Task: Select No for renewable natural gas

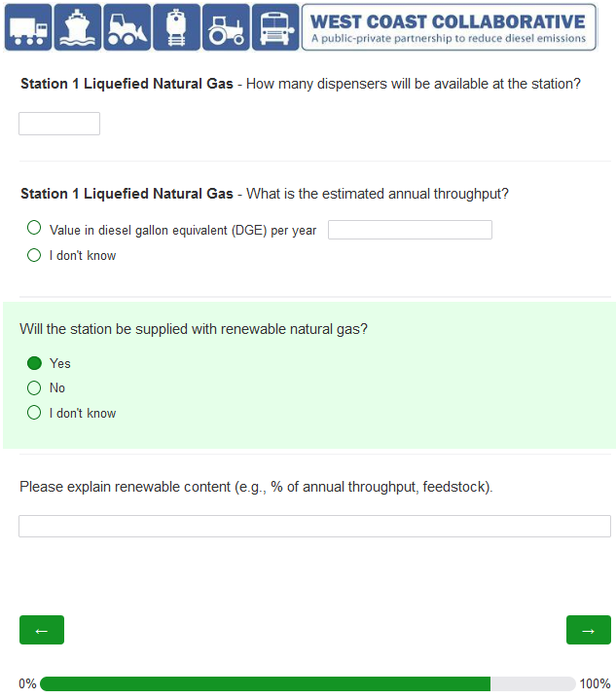Action: [x=34, y=387]
